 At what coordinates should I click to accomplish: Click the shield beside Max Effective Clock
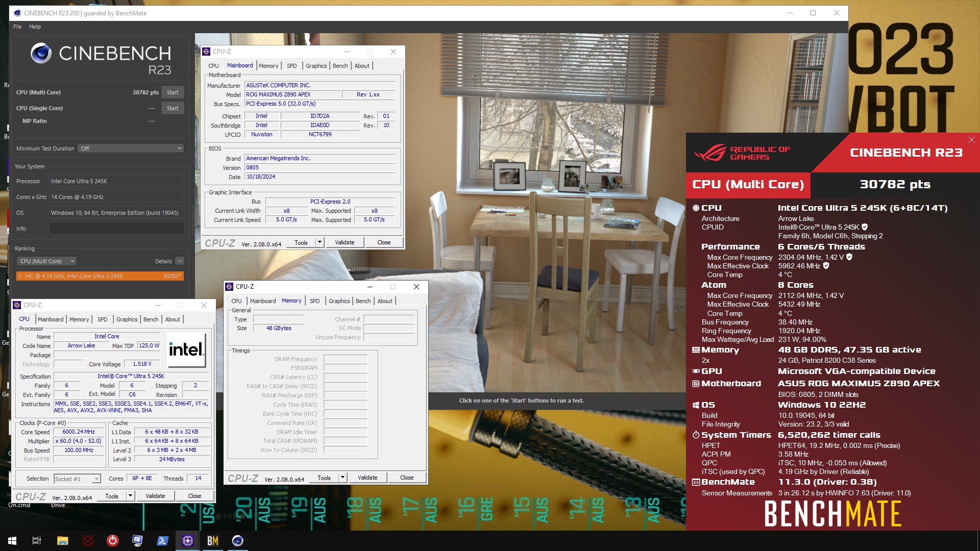point(826,266)
